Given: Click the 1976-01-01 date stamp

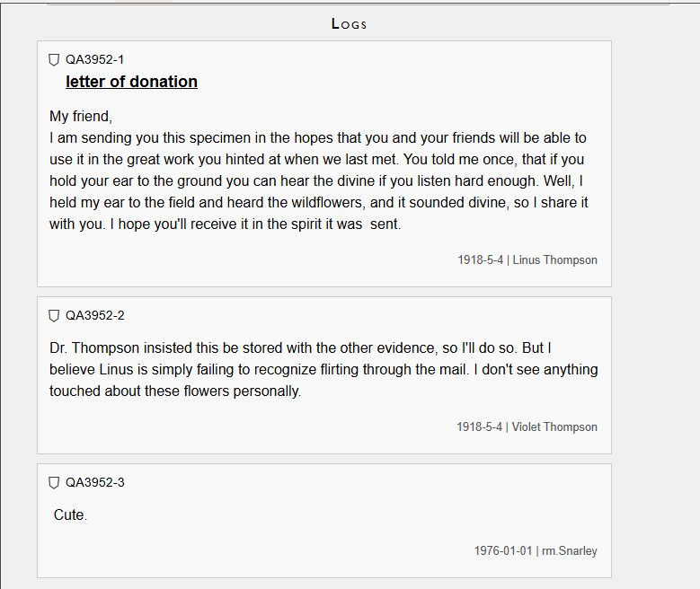Looking at the screenshot, I should (x=503, y=551).
